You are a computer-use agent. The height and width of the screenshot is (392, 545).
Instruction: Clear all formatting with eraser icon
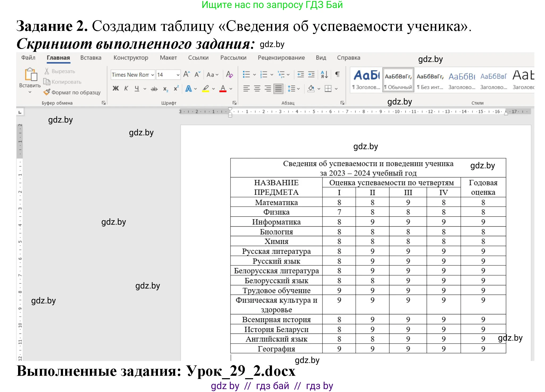click(229, 74)
